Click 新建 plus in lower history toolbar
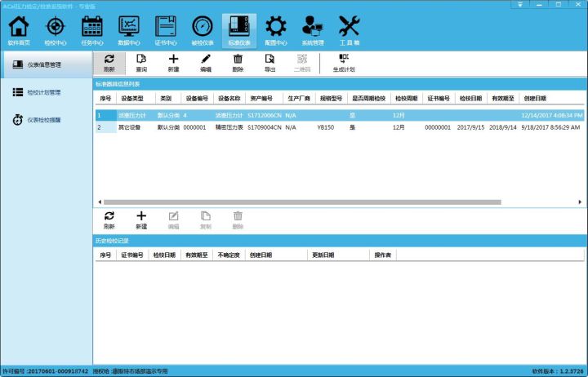 [x=141, y=220]
